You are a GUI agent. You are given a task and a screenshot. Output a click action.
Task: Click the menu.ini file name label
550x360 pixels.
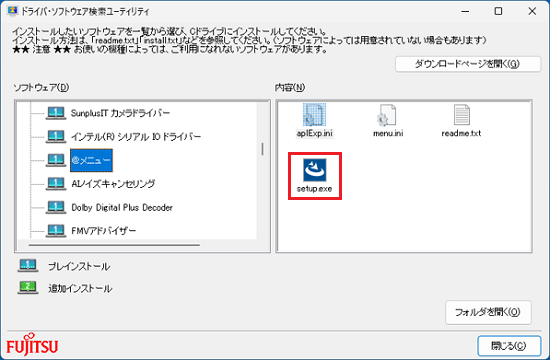(x=388, y=133)
